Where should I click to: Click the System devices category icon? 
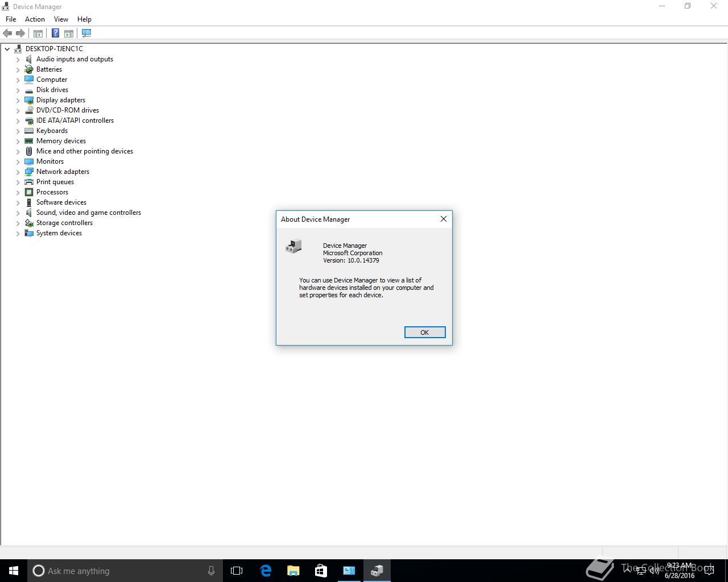29,233
